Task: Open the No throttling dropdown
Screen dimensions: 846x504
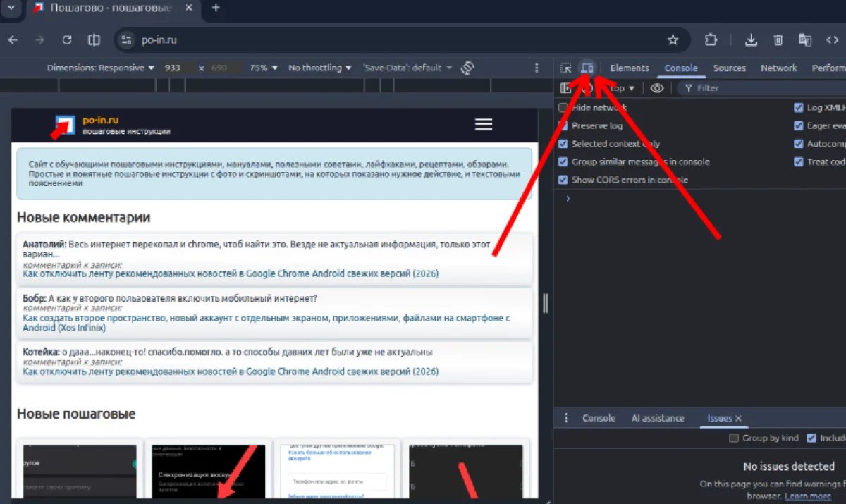Action: click(x=320, y=68)
